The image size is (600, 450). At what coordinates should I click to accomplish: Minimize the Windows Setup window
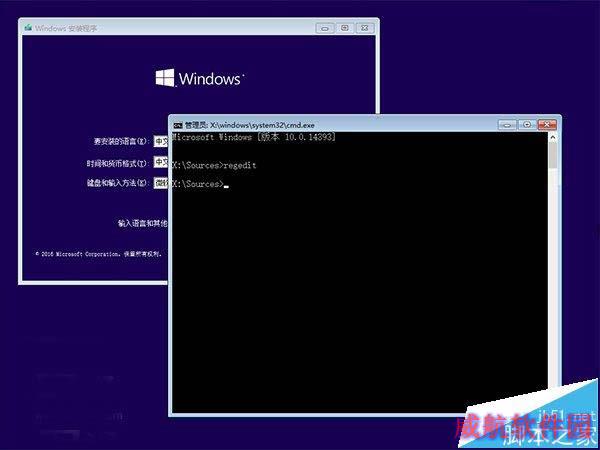pyautogui.click(x=324, y=28)
